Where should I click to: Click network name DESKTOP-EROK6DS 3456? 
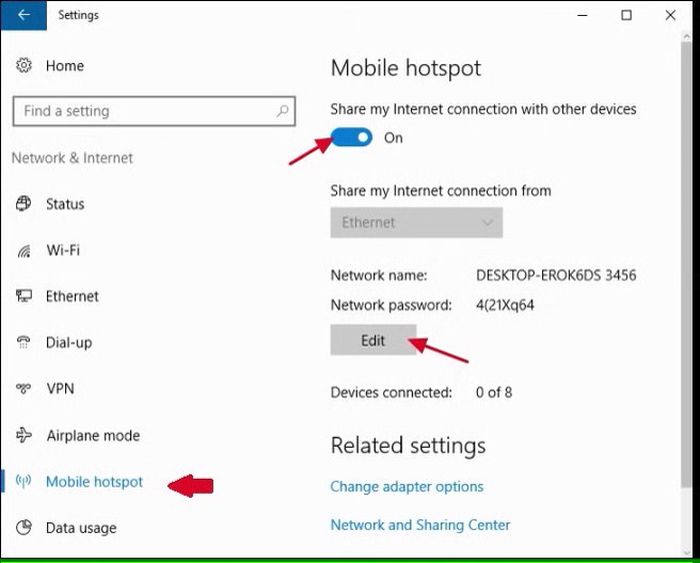coord(556,275)
